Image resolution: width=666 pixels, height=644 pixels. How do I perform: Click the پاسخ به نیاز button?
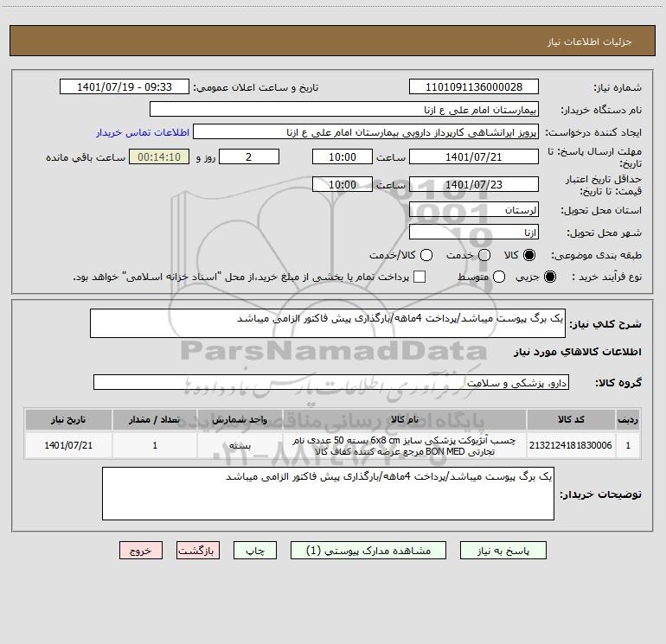[x=503, y=551]
